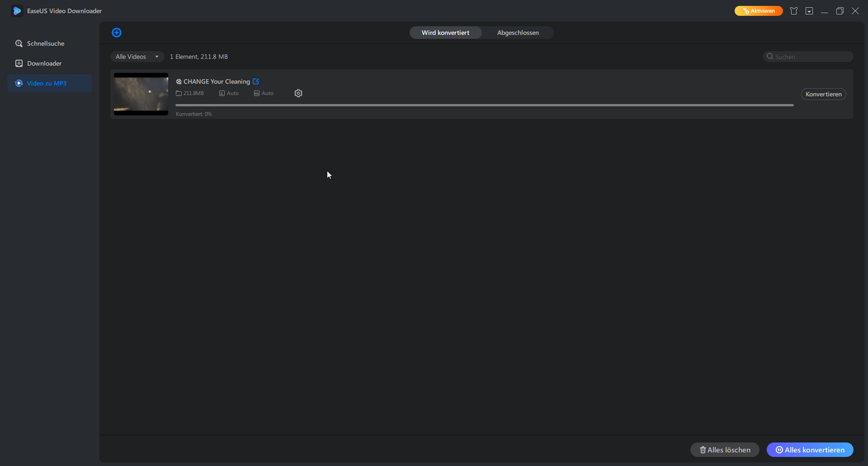Select Video zu MP3 in sidebar

tap(47, 83)
